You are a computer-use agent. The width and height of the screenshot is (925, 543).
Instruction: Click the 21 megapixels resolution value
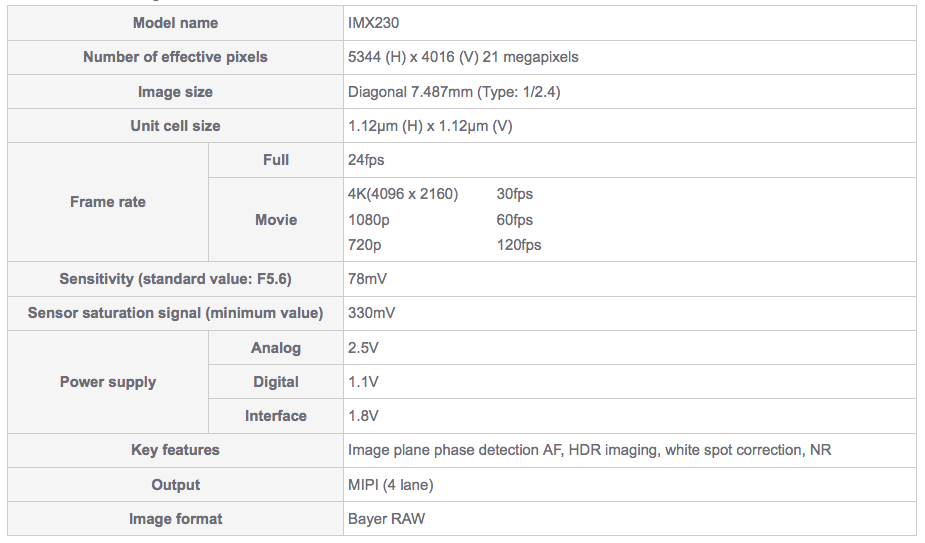point(463,57)
